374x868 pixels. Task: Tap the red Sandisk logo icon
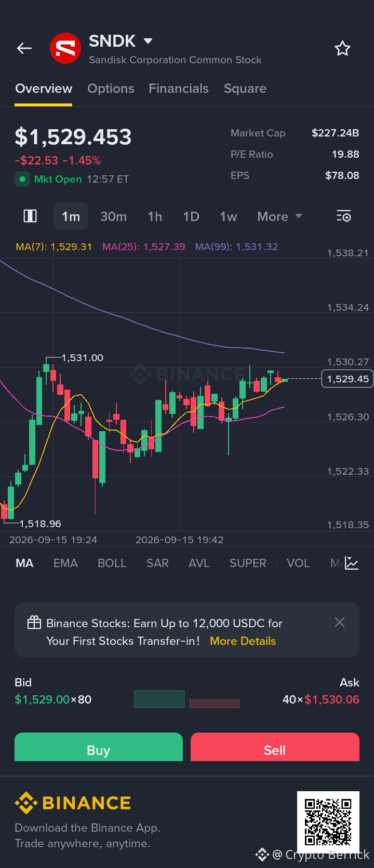pyautogui.click(x=65, y=49)
